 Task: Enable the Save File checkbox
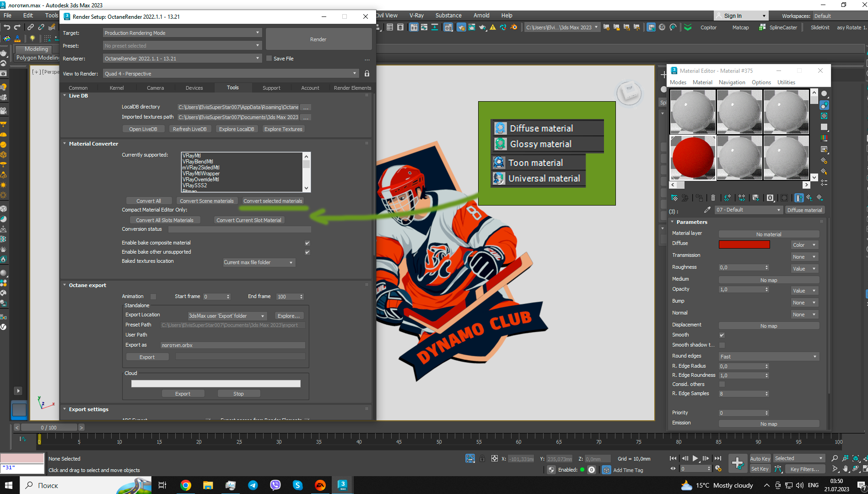[x=269, y=59]
